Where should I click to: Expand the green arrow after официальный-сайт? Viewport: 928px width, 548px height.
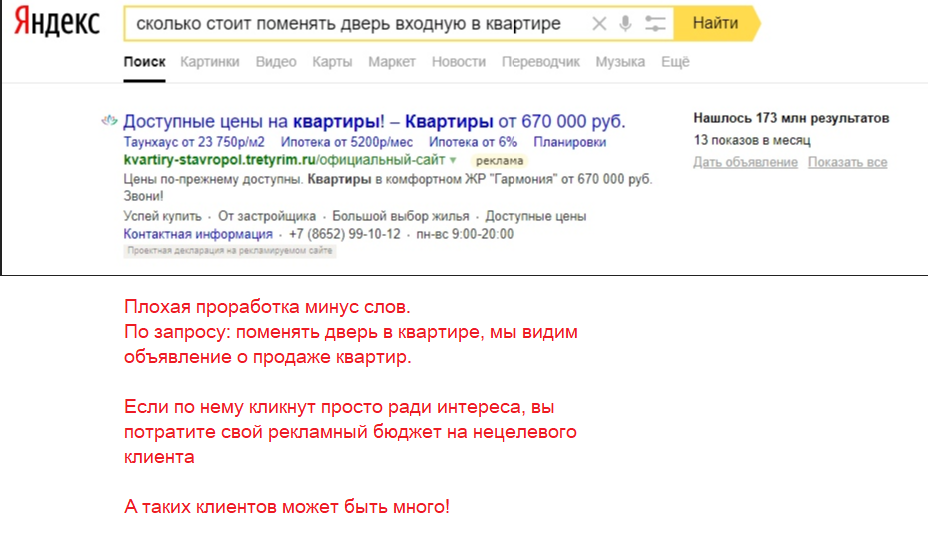point(453,160)
